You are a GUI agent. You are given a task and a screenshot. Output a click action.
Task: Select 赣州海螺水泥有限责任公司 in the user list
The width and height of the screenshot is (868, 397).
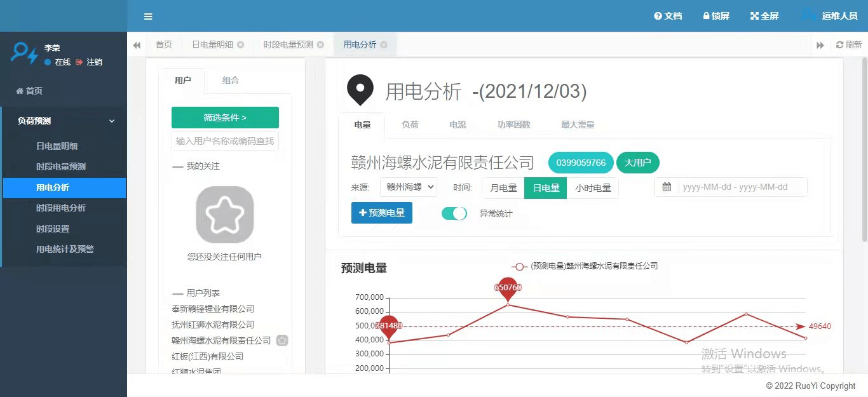(x=221, y=340)
